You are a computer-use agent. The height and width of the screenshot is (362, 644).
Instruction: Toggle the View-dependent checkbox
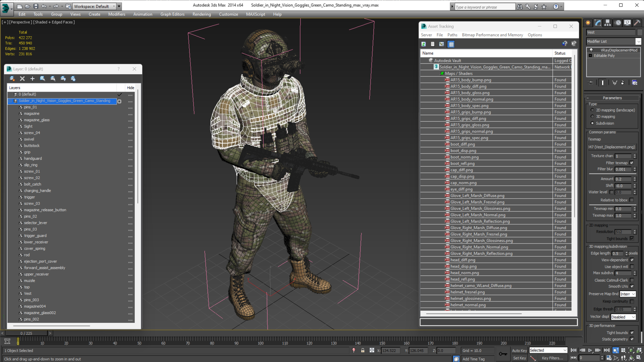click(x=632, y=260)
